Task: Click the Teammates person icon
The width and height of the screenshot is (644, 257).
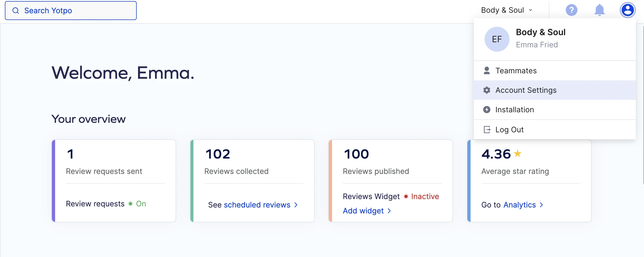Action: (487, 71)
